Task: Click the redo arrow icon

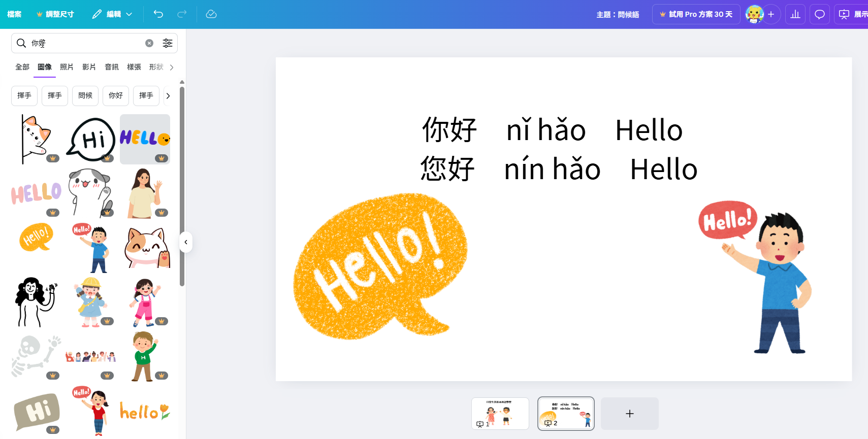Action: (x=182, y=14)
